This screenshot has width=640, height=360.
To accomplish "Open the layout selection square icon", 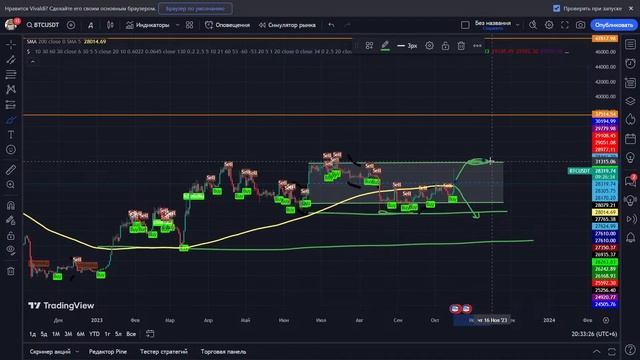I will click(x=465, y=25).
